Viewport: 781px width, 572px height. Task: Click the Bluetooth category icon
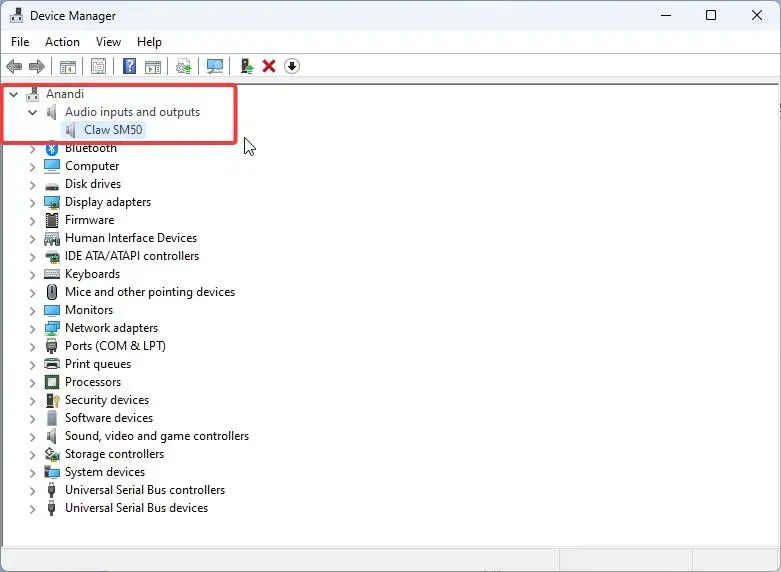52,148
